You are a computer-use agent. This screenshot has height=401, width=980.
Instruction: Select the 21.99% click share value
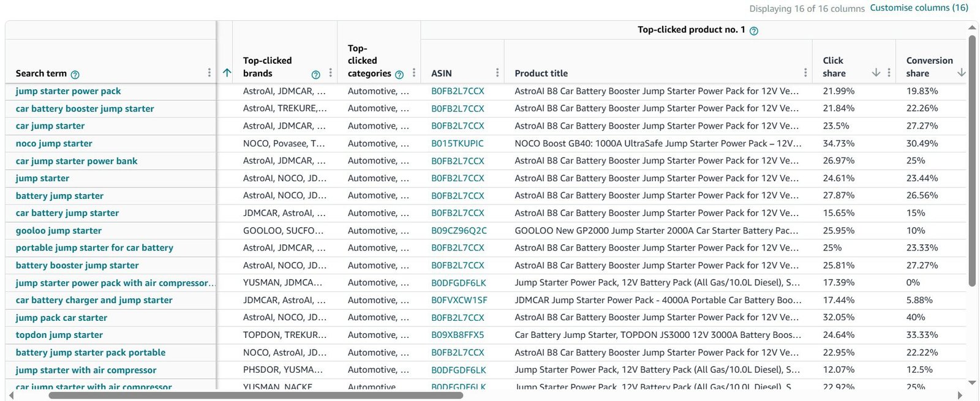[839, 91]
